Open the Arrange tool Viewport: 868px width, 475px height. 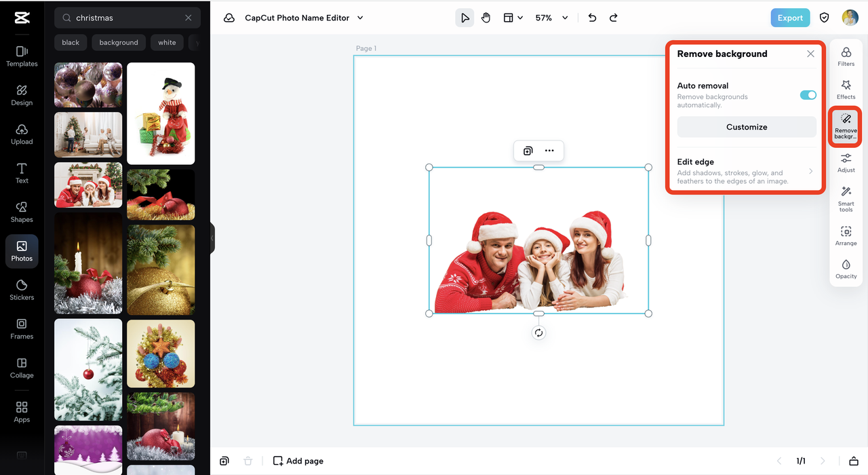(846, 236)
